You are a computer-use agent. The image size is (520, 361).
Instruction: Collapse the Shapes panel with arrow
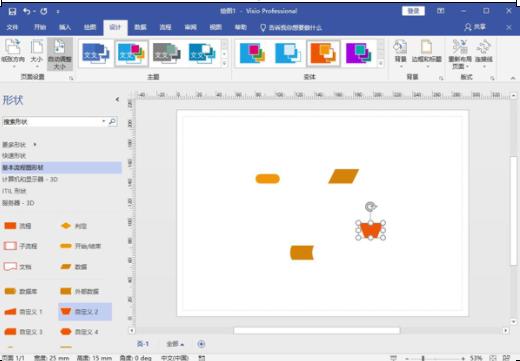[117, 99]
